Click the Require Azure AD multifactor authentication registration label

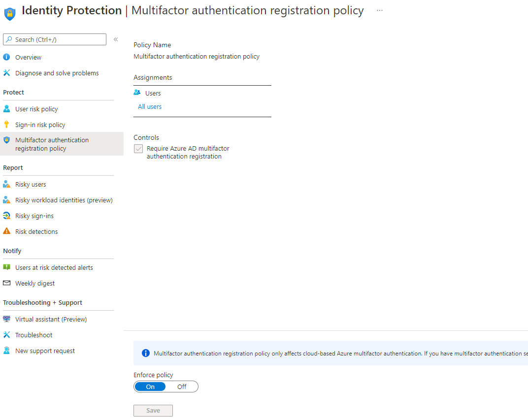pyautogui.click(x=188, y=152)
